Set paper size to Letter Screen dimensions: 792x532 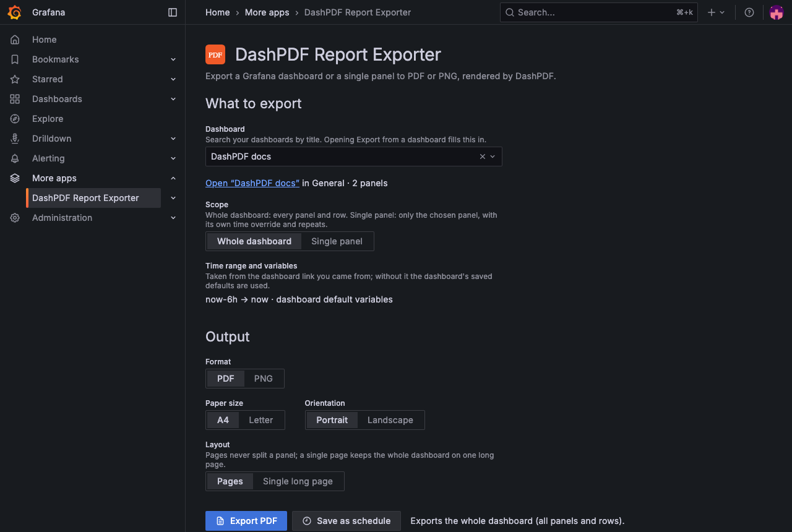[x=260, y=420]
